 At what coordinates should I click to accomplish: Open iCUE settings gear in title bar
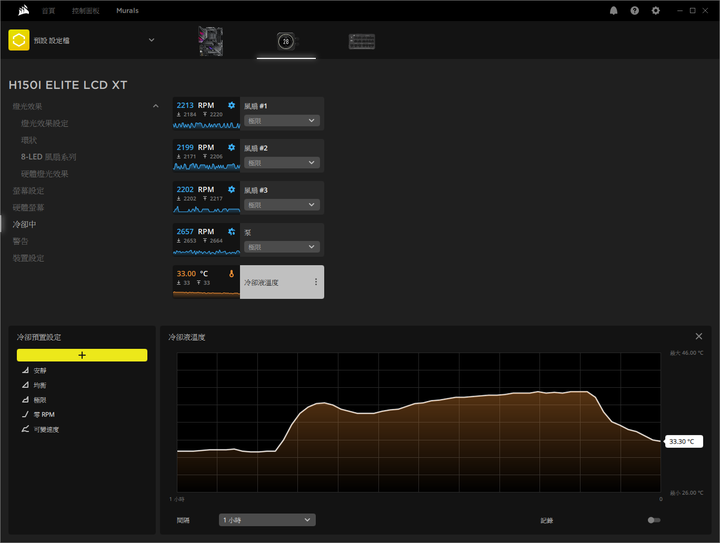[656, 11]
